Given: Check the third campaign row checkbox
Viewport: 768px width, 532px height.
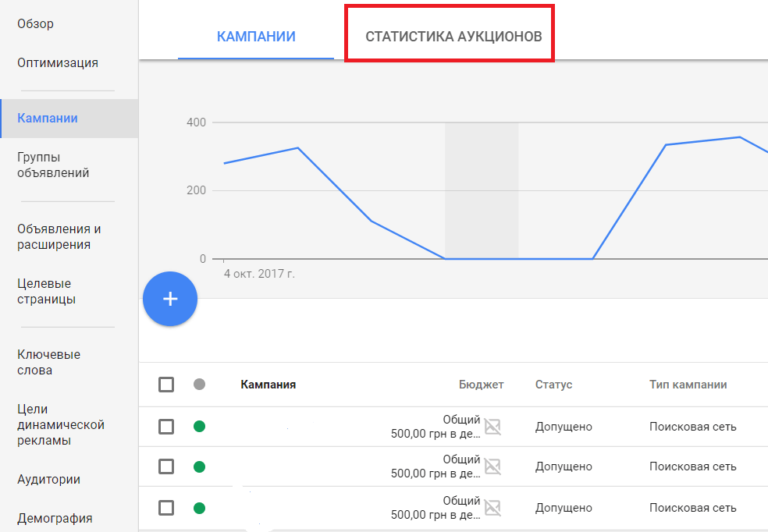Looking at the screenshot, I should pos(166,508).
